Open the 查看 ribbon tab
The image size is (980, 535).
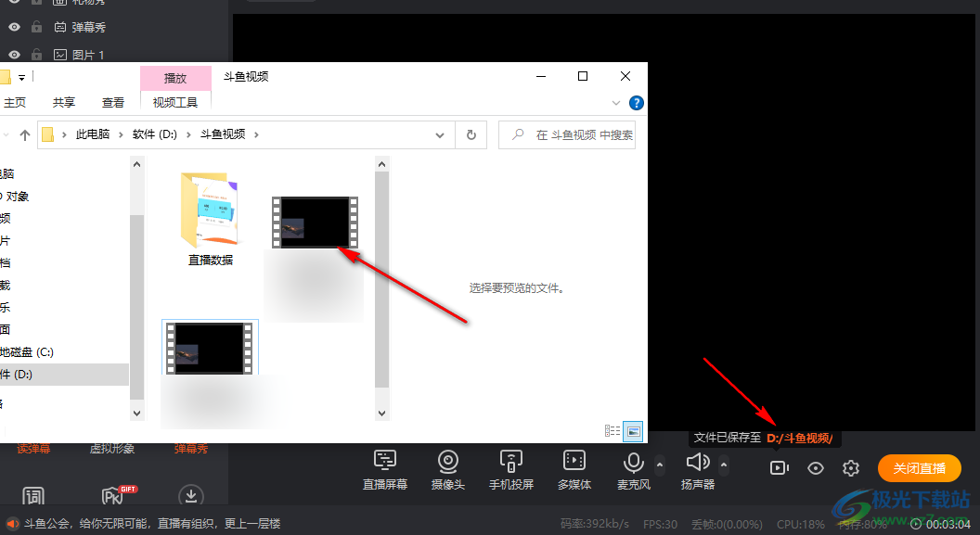click(x=113, y=102)
